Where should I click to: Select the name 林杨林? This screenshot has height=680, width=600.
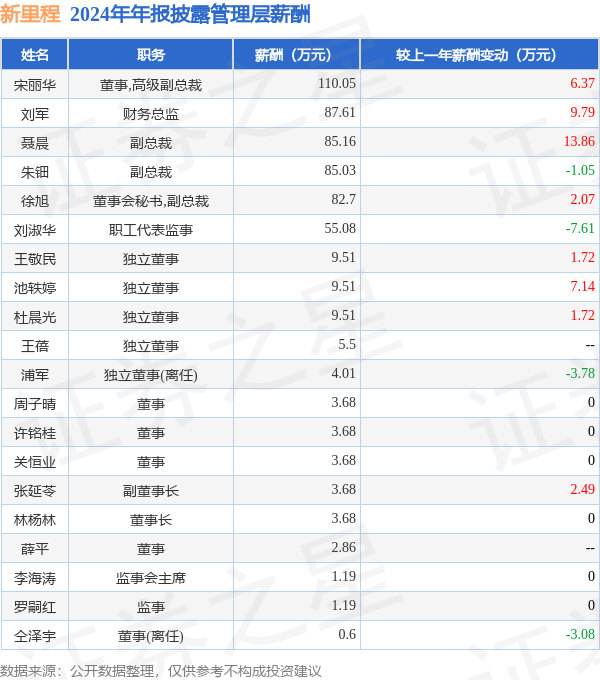[x=35, y=521]
